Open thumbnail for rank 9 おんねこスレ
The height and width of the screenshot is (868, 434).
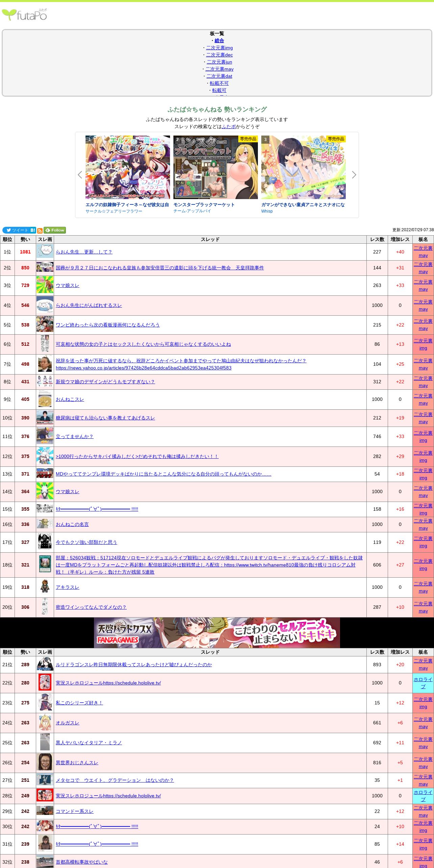[x=45, y=399]
